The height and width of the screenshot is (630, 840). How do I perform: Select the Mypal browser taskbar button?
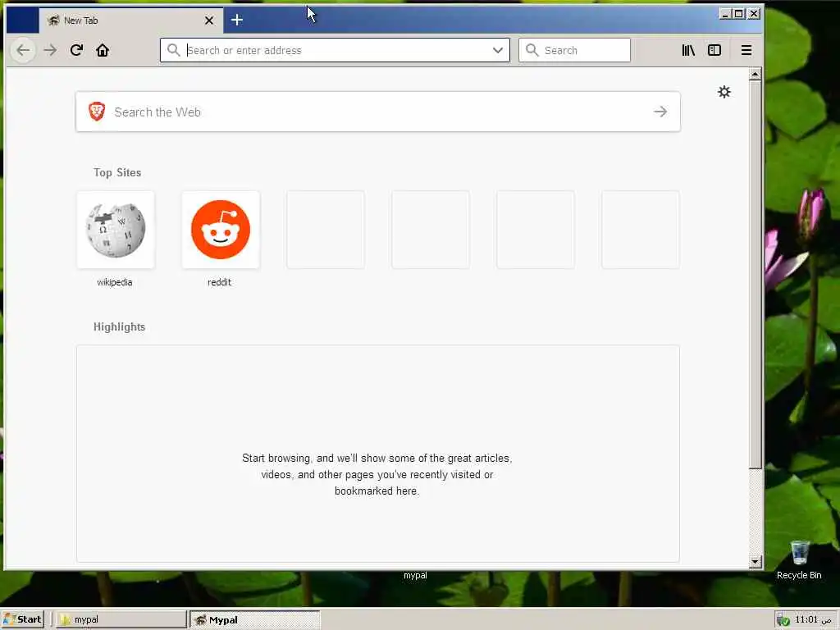click(255, 619)
